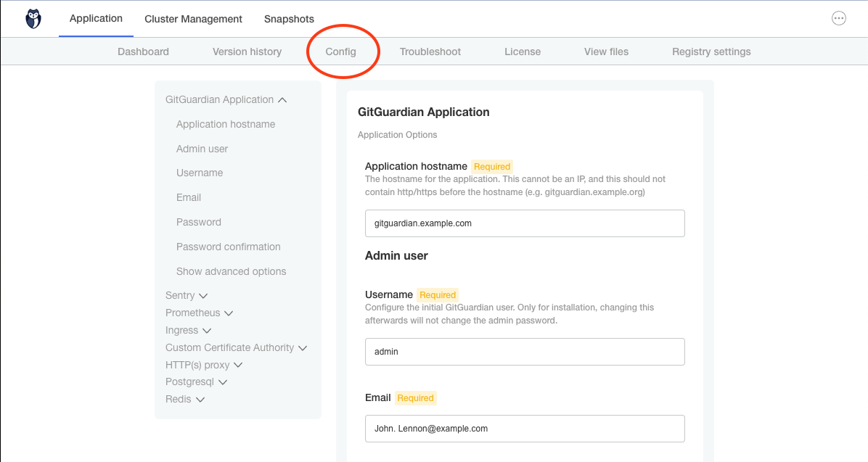Focus the Username input containing admin
868x462 pixels.
point(525,352)
